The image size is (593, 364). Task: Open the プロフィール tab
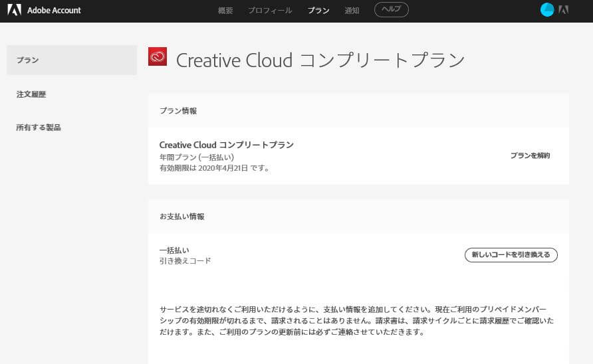click(x=270, y=11)
